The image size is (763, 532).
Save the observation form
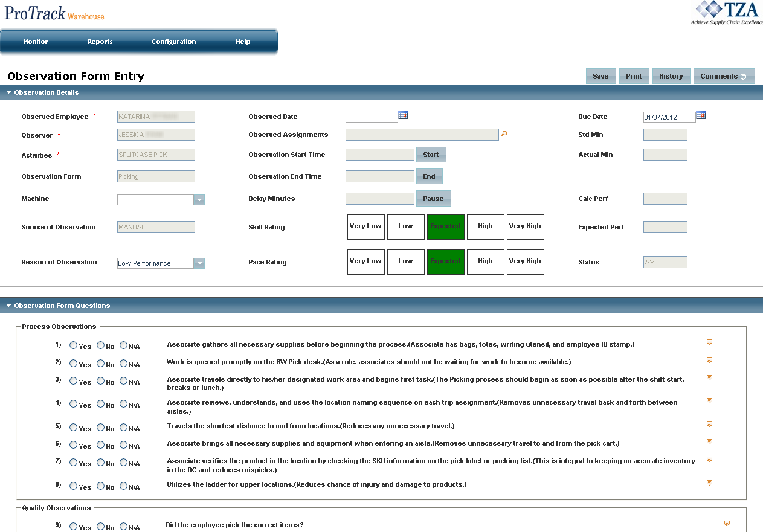click(600, 76)
